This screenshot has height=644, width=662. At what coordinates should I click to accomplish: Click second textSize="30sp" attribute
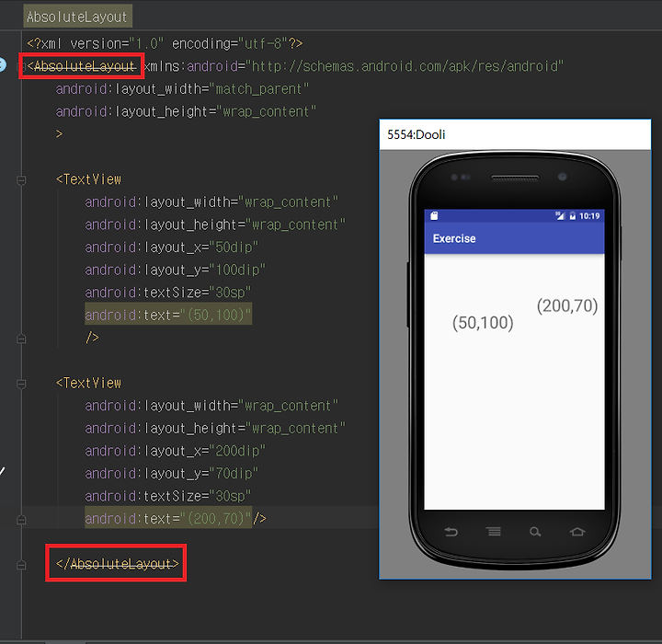click(x=168, y=496)
